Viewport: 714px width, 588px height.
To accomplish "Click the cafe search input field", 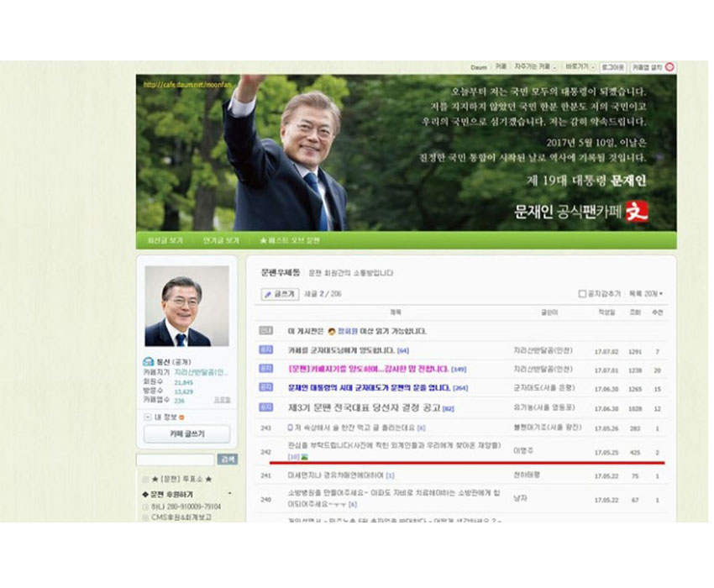I will 175,459.
